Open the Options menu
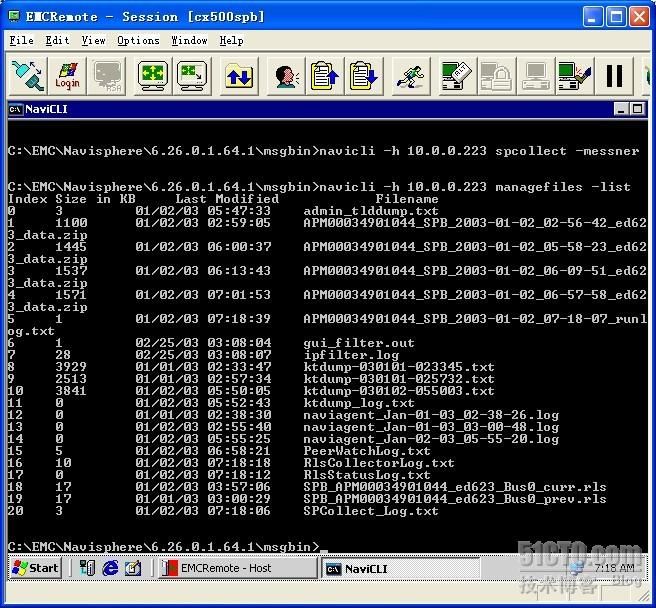 [138, 41]
